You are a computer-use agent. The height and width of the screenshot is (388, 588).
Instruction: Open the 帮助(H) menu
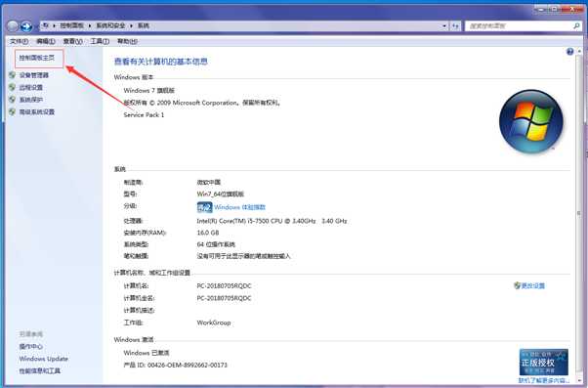click(127, 41)
